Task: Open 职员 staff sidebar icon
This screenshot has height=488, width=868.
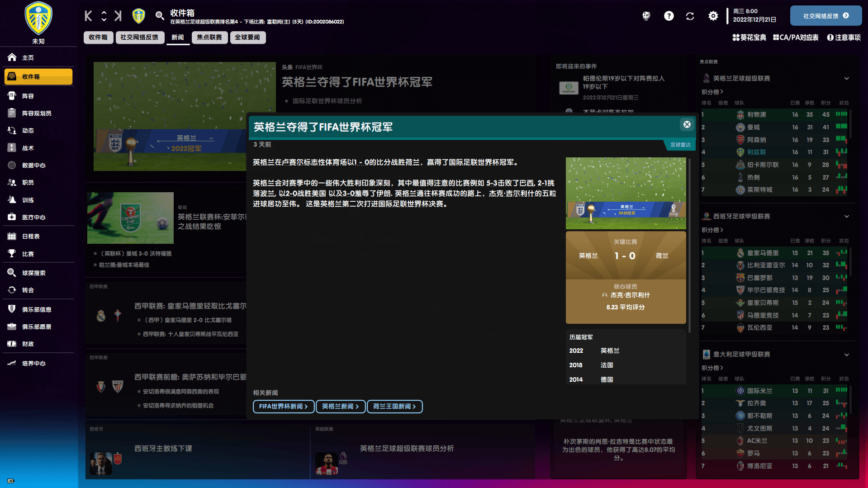Action: point(12,182)
